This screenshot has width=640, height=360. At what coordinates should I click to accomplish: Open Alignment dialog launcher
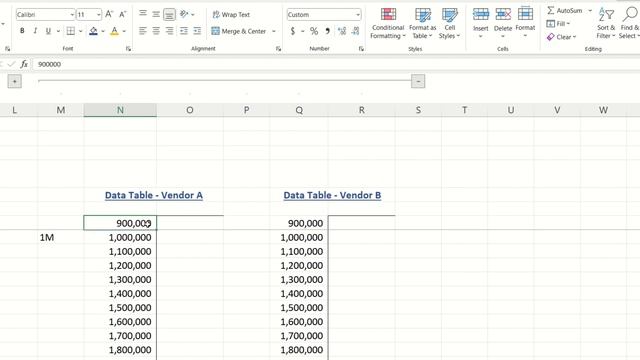pyautogui.click(x=278, y=49)
